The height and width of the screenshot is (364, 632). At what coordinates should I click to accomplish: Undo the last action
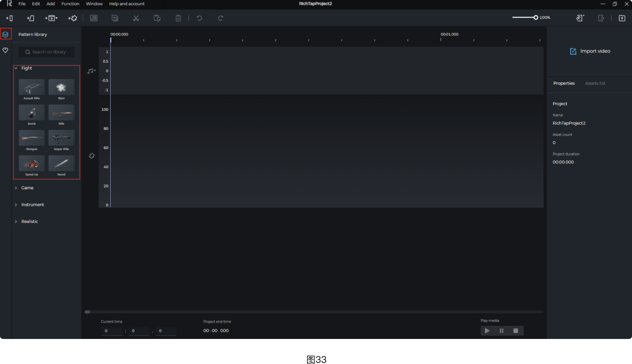point(199,18)
